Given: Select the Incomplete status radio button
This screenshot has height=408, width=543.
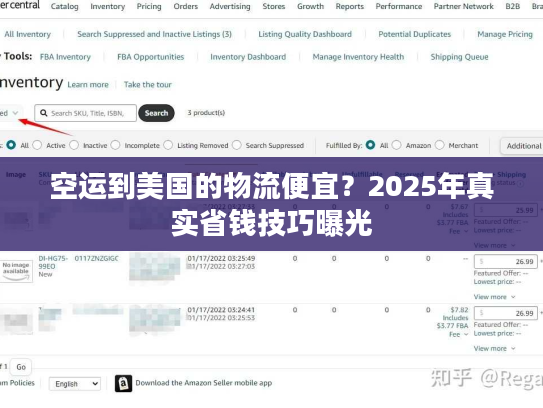Looking at the screenshot, I should (x=115, y=145).
